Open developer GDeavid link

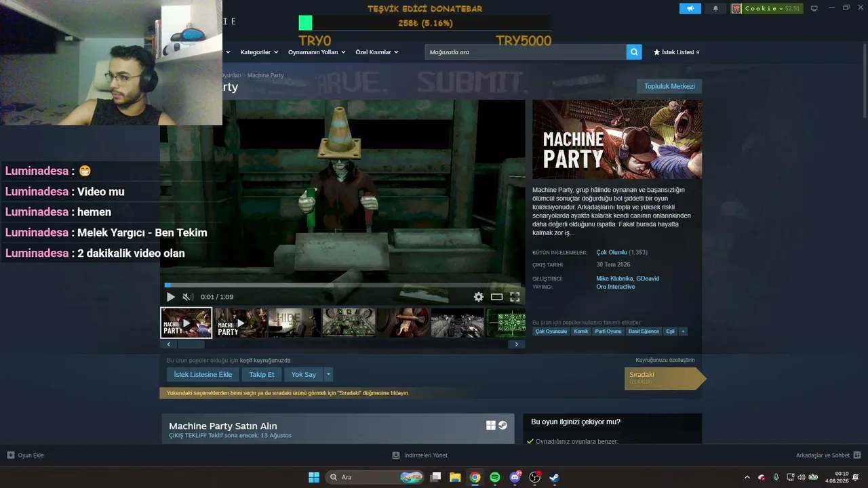coord(648,279)
